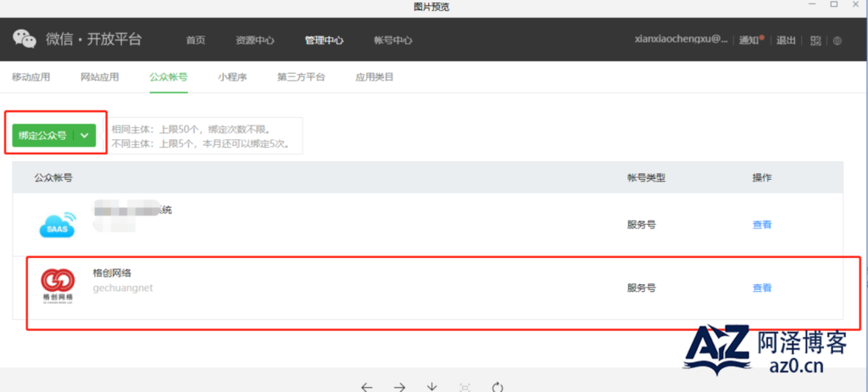Image resolution: width=868 pixels, height=392 pixels.
Task: Go to previous image with left arrow
Action: pyautogui.click(x=367, y=386)
